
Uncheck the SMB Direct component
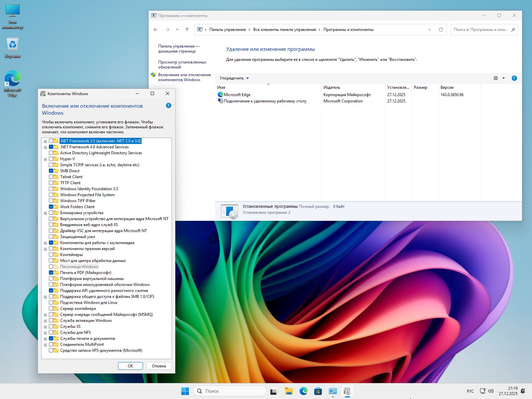click(x=51, y=171)
